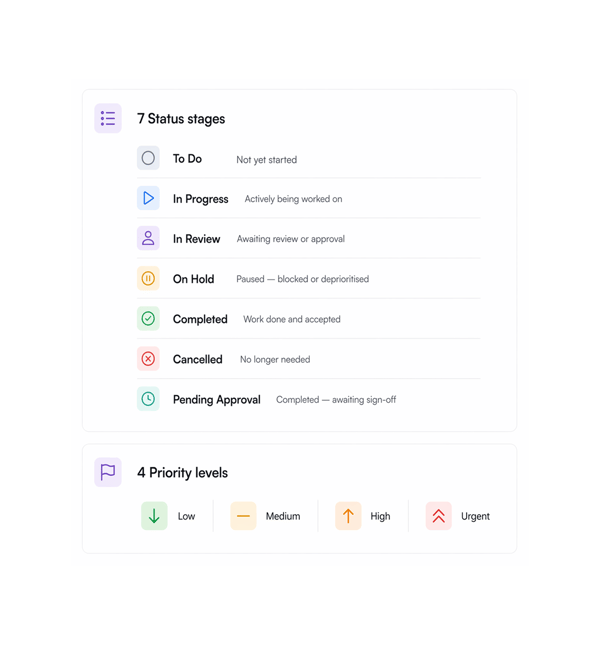Viewport: 600px width, 645px height.
Task: Select the Low priority down-arrow icon
Action: tap(154, 516)
